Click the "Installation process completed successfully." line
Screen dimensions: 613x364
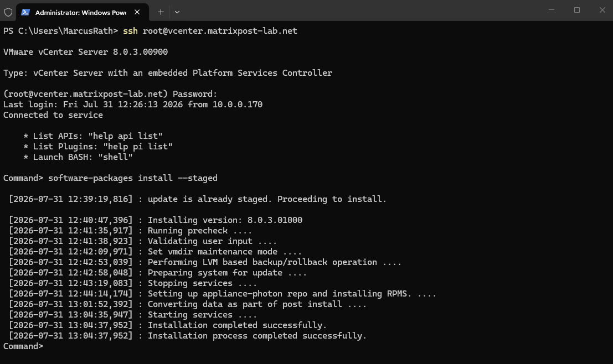[x=188, y=336]
